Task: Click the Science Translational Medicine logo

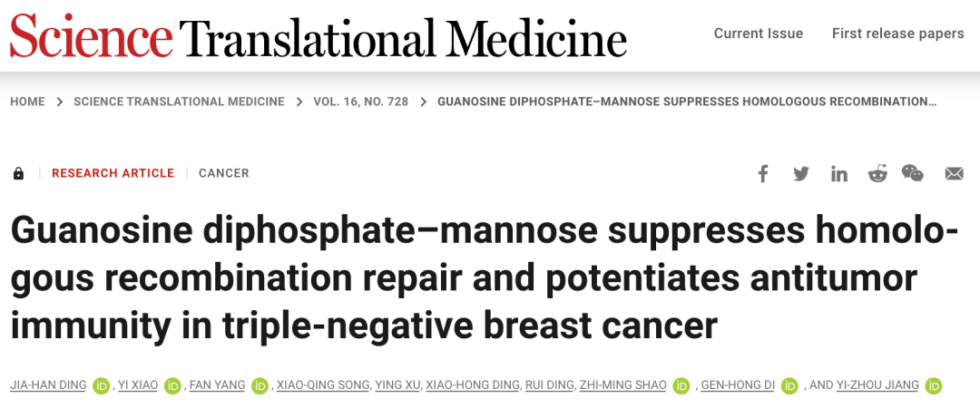Action: tap(318, 36)
